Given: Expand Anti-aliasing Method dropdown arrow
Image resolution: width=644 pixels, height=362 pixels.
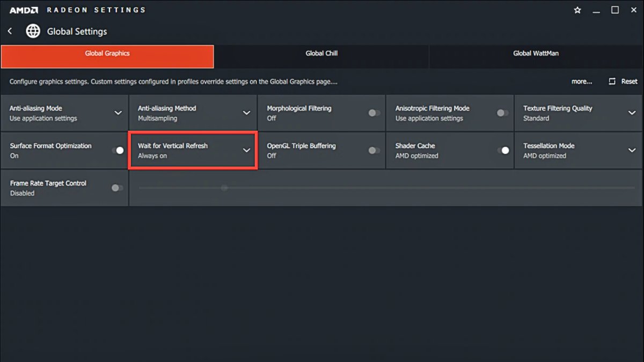Looking at the screenshot, I should click(x=246, y=113).
